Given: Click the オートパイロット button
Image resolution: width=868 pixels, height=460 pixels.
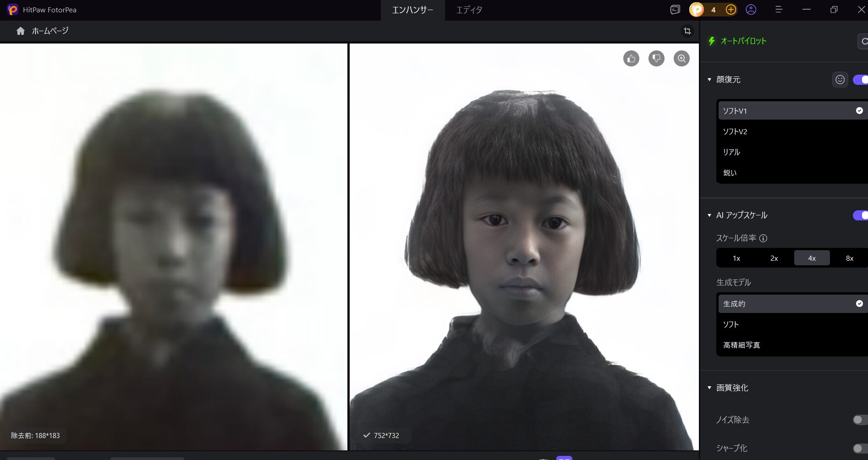Looking at the screenshot, I should coord(737,41).
